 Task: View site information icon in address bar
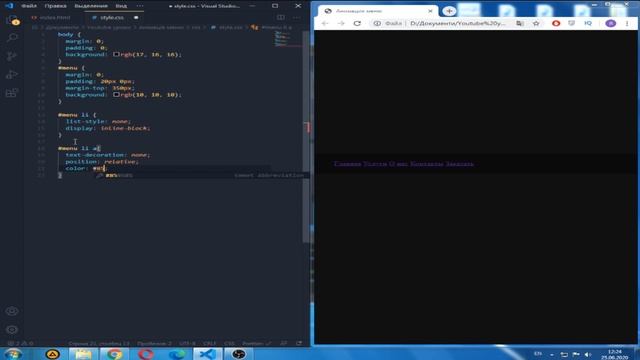(377, 24)
